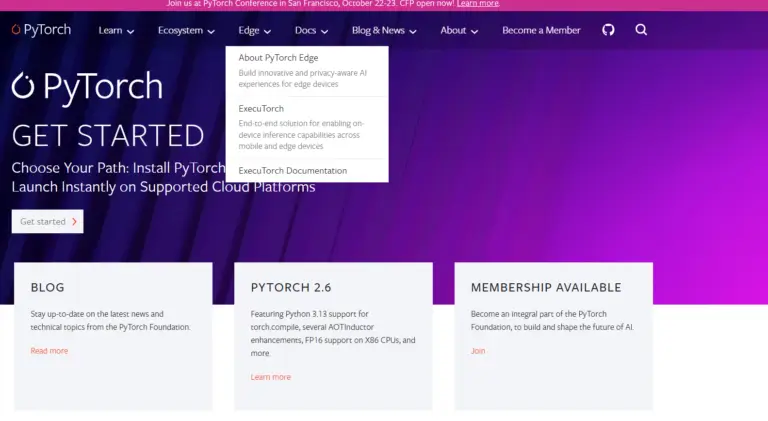This screenshot has width=768, height=421.
Task: Click the GET STARTED hero heading
Action: pos(108,136)
